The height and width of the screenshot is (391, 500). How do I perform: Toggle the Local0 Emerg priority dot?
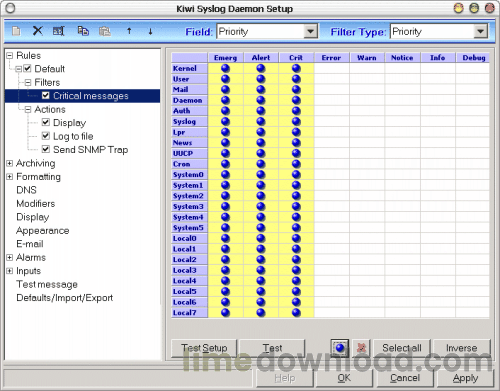[x=225, y=238]
